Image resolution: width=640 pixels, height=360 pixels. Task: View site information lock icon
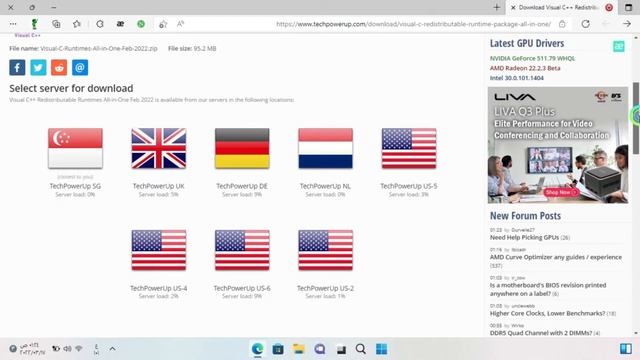pyautogui.click(x=562, y=24)
